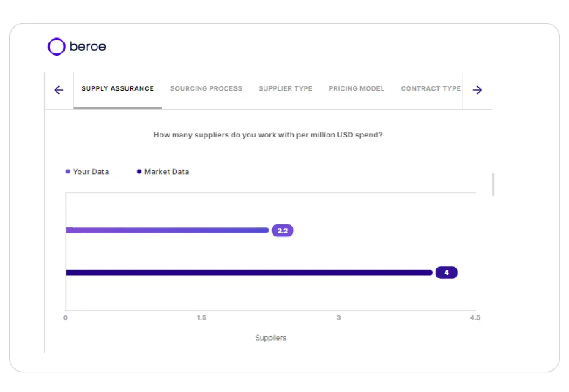Click the suppliers per million USD question heading
The height and width of the screenshot is (392, 569).
pyautogui.click(x=267, y=135)
